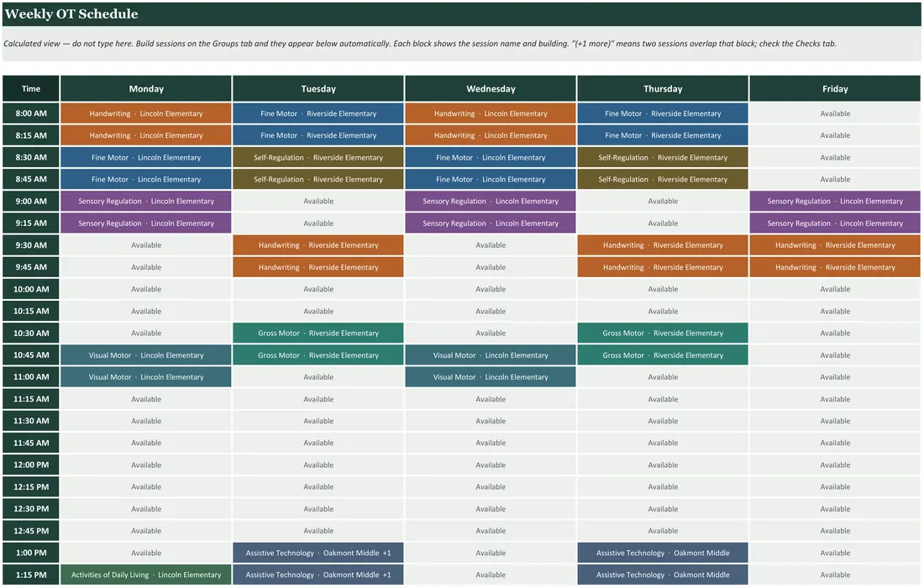Select Monday 10:45 AM Visual Motor Lincoln block
Screen dimensions: 924x588
146,354
